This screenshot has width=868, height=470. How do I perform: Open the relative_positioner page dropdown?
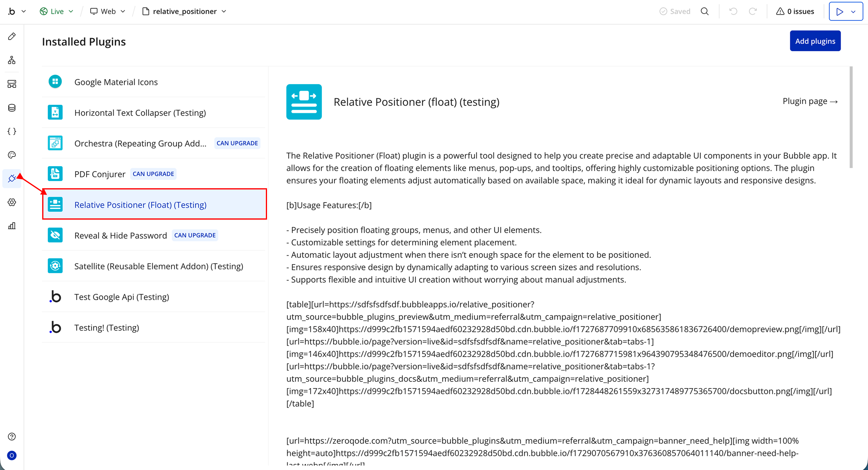point(184,11)
